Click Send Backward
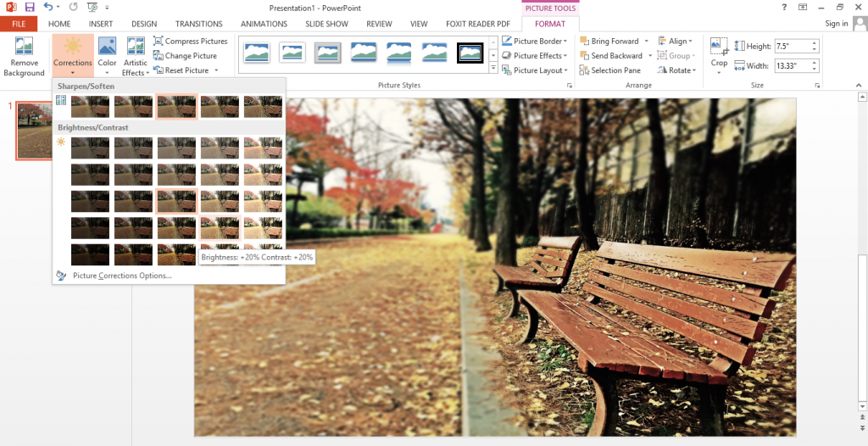Viewport: 868px width, 446px height. [611, 55]
